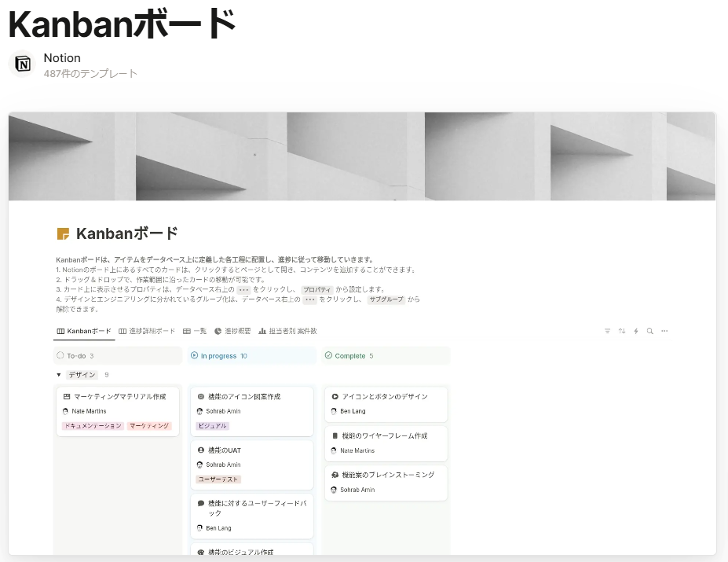Click the In progress play-circle status icon
The width and height of the screenshot is (728, 562).
[195, 355]
